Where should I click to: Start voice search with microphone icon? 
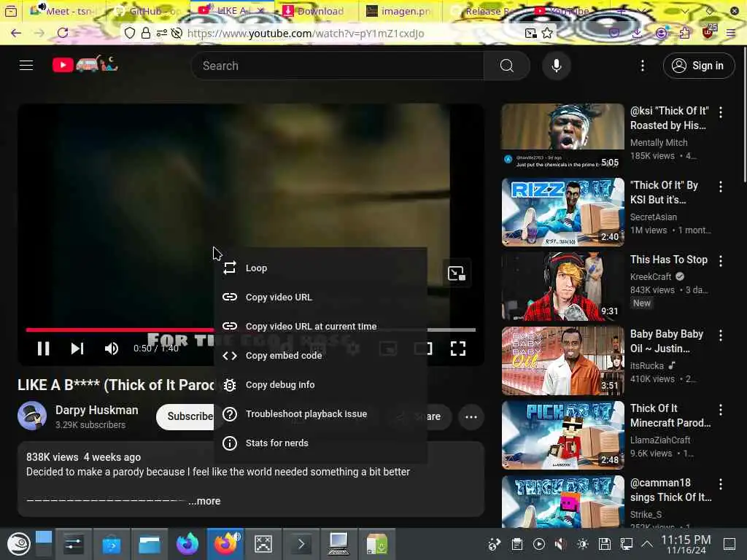556,66
